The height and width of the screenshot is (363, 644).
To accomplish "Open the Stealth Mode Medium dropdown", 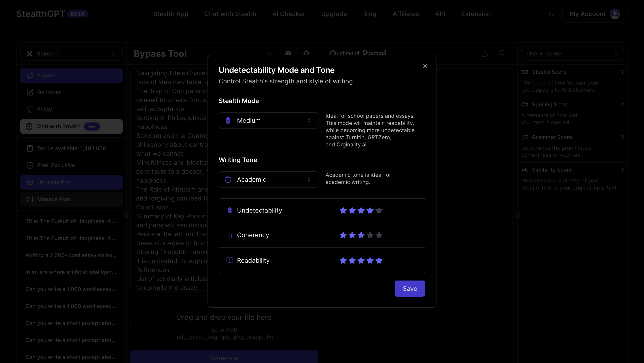I will (268, 120).
